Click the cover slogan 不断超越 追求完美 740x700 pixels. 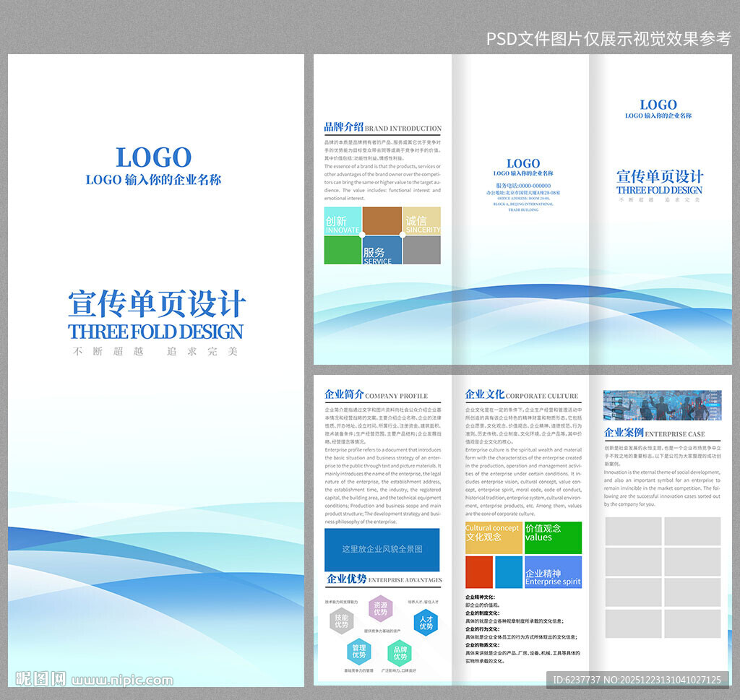coord(155,351)
